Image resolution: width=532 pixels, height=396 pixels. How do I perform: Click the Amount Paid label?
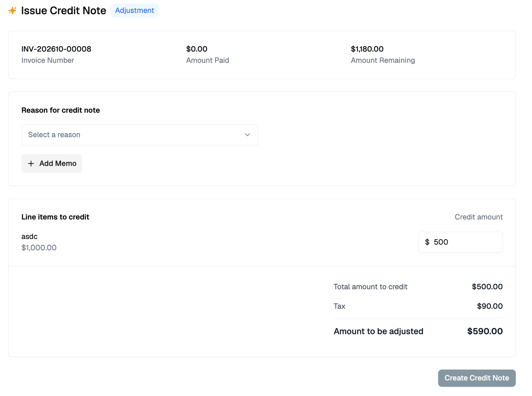coord(208,60)
